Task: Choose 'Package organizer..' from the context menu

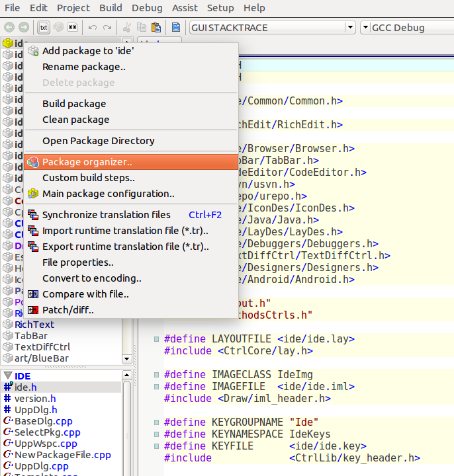Action: (87, 162)
